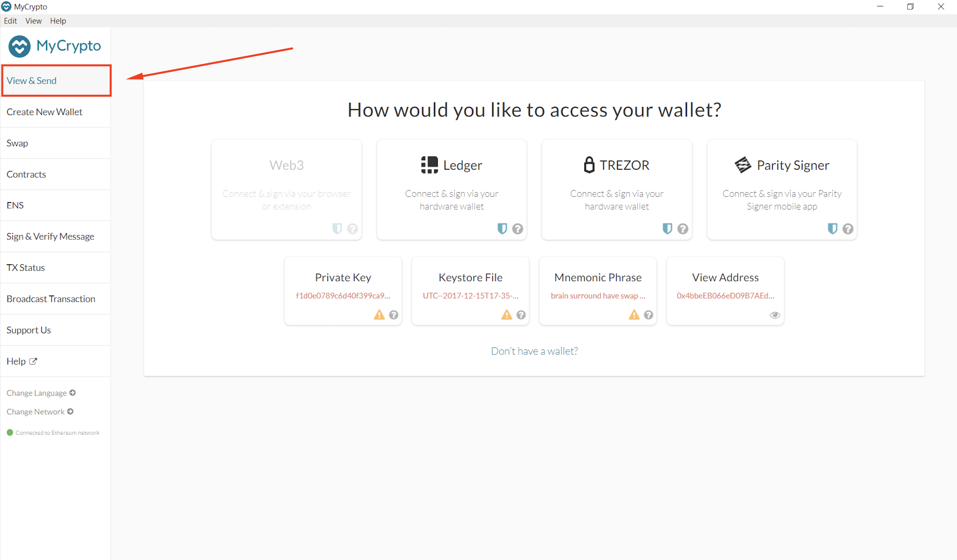The height and width of the screenshot is (560, 957).
Task: Click the Ledger logo icon
Action: pyautogui.click(x=430, y=165)
